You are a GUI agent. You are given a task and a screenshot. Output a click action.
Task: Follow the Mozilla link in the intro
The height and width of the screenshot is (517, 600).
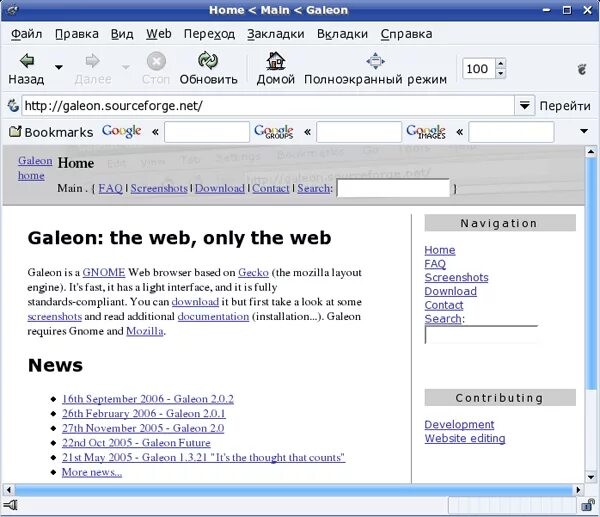click(x=145, y=331)
